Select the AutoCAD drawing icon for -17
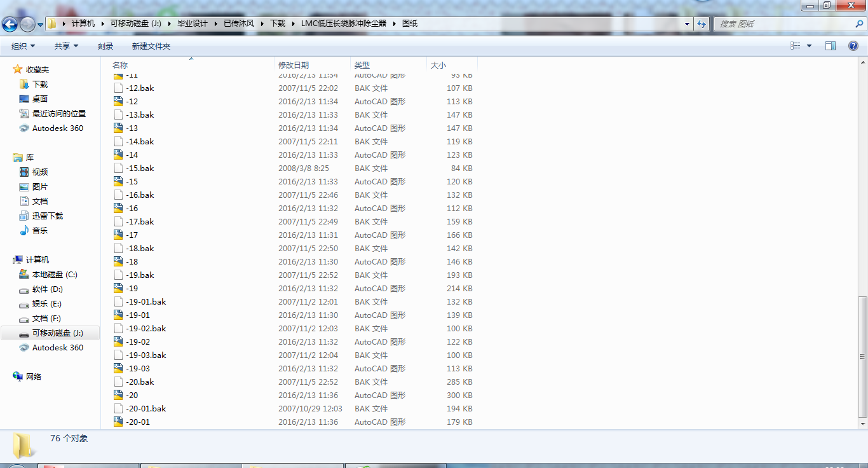The width and height of the screenshot is (868, 468). pyautogui.click(x=118, y=235)
